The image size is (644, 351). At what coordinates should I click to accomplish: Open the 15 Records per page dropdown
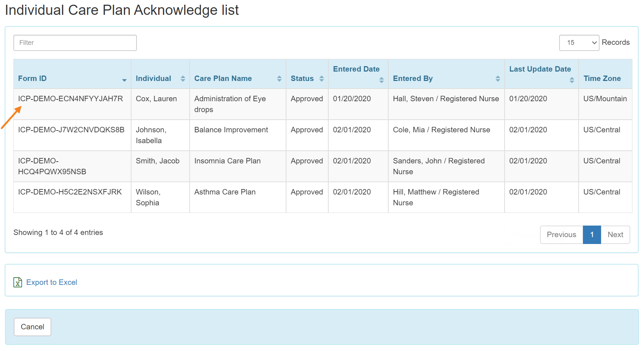pos(579,43)
